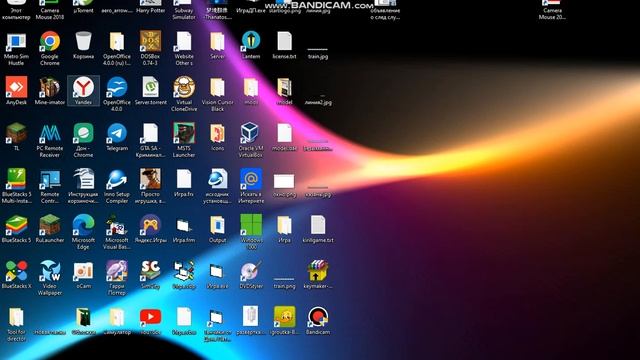This screenshot has width=640, height=360.
Task: Open the MSTS Launcher shortcut
Action: click(x=184, y=140)
